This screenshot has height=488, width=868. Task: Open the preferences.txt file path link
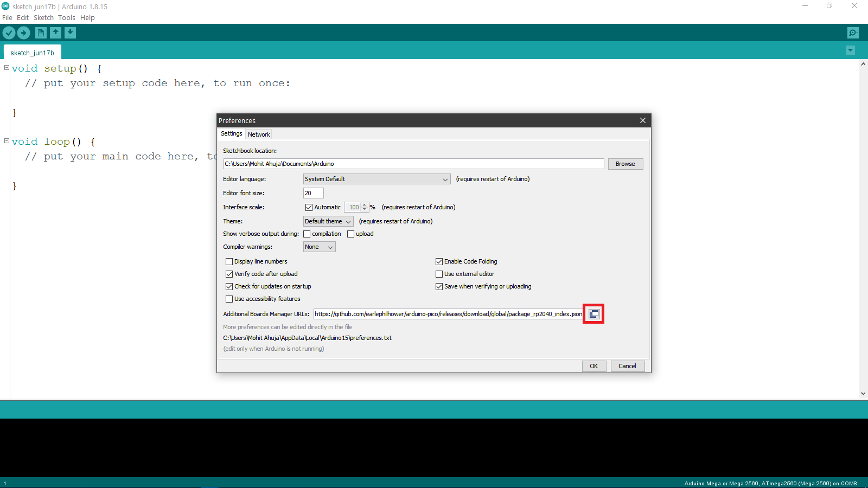click(308, 338)
